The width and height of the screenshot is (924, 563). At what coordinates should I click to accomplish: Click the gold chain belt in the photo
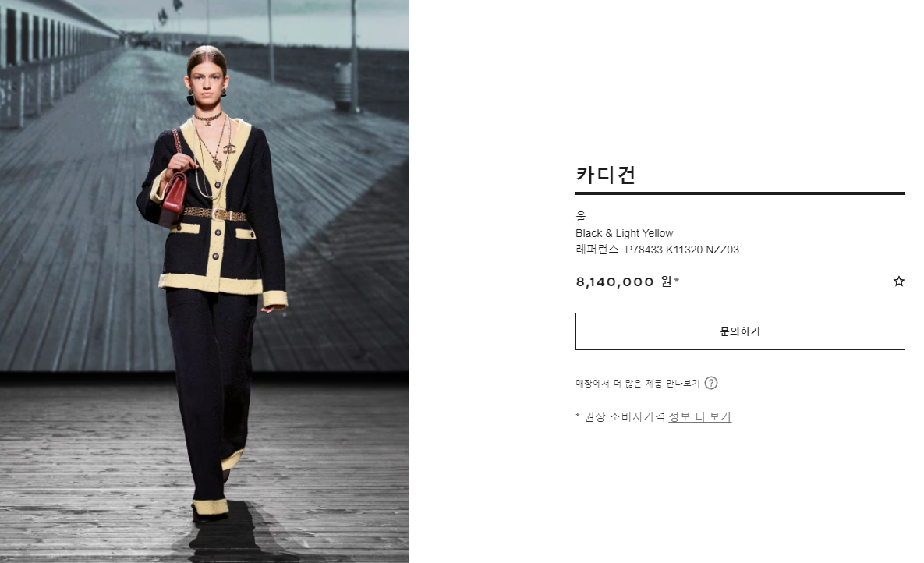[x=214, y=214]
